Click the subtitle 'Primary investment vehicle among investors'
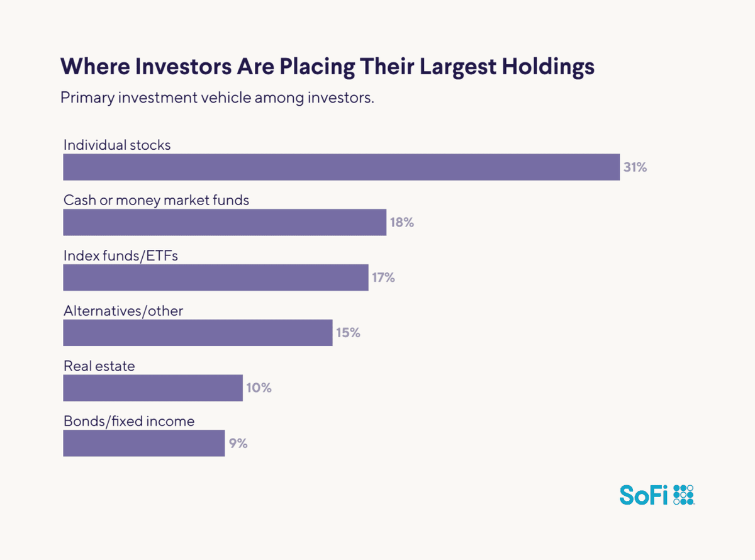Screen dimensions: 755x560 point(217,99)
